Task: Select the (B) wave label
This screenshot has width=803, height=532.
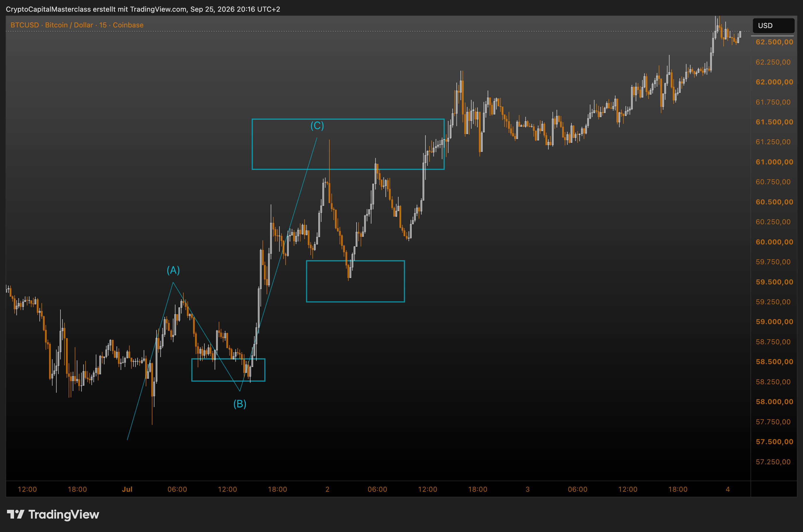Action: pos(240,404)
